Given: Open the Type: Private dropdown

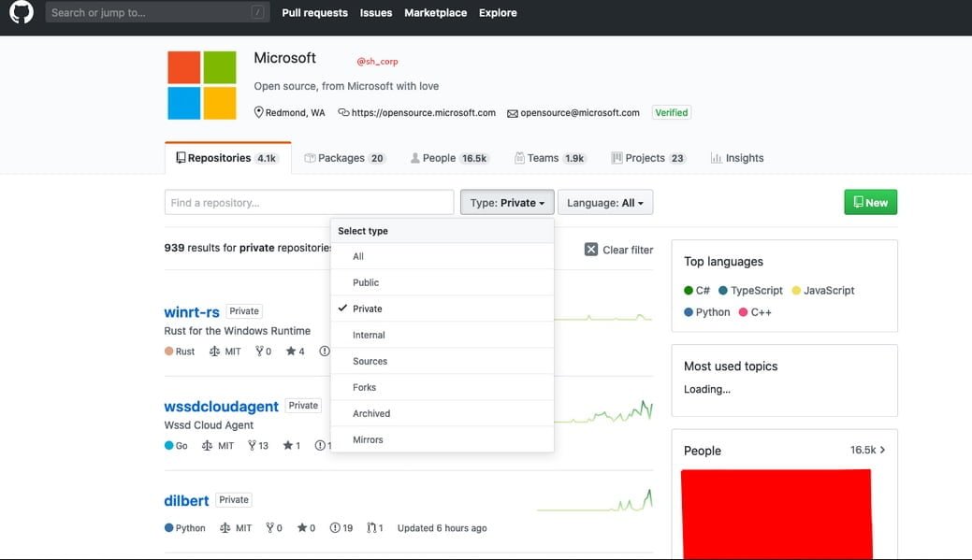Looking at the screenshot, I should click(x=507, y=203).
